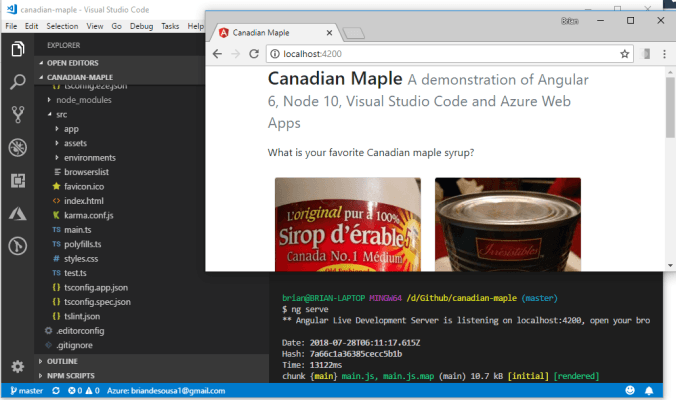Open the Edit menu in VS Code
The height and width of the screenshot is (400, 676).
pyautogui.click(x=31, y=26)
